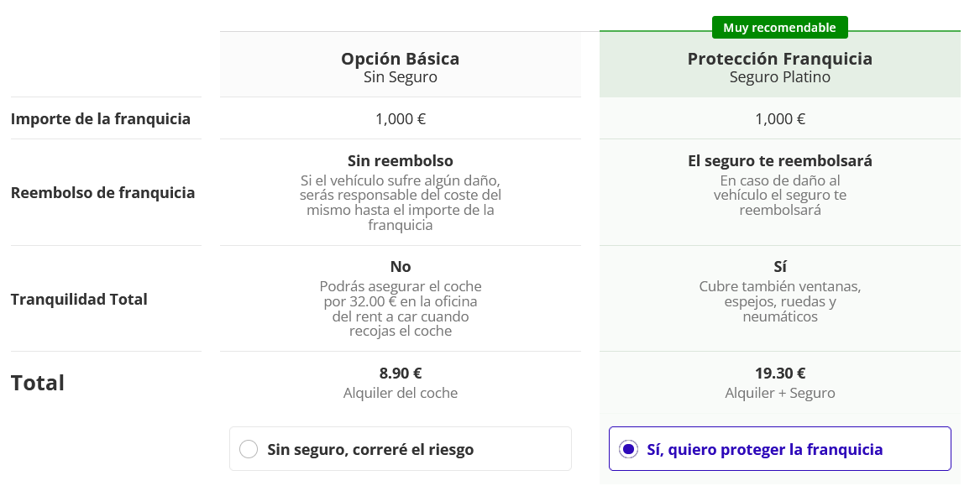Click the 'Tranquilidad Total' row label
Image resolution: width=980 pixels, height=486 pixels.
(x=80, y=299)
